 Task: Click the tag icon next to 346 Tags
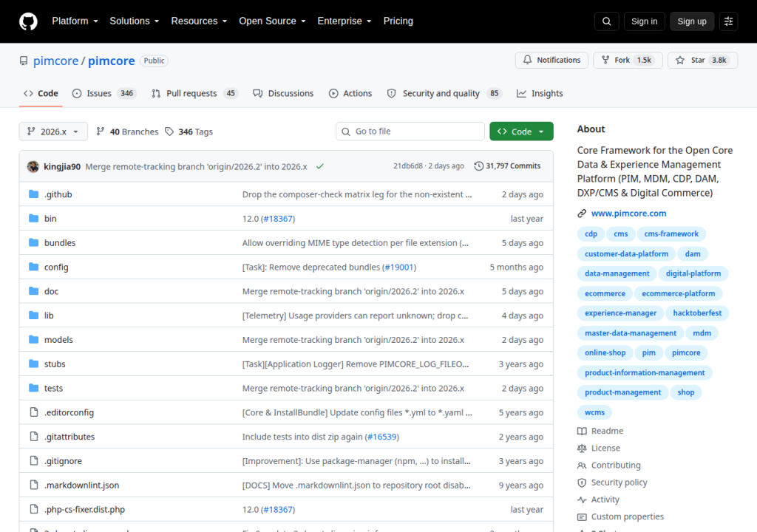[x=169, y=132]
